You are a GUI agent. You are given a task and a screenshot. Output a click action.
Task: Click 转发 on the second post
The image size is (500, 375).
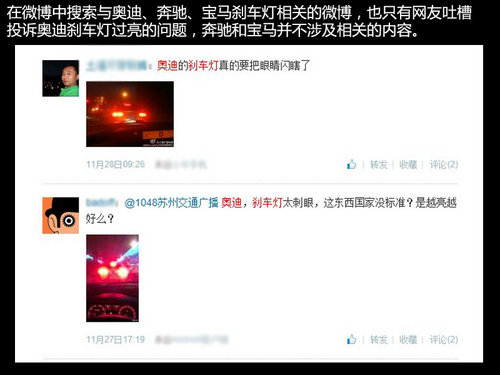click(379, 339)
